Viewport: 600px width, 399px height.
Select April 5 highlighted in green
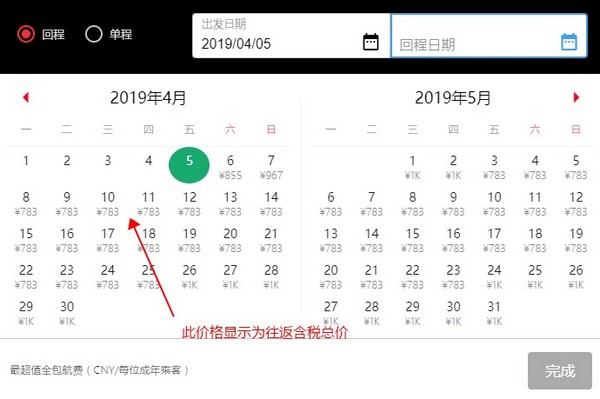coord(189,165)
